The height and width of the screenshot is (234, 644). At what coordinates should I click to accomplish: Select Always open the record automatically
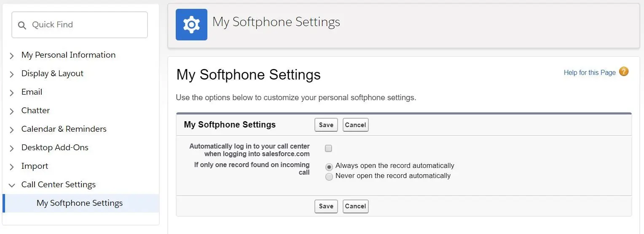pos(329,167)
